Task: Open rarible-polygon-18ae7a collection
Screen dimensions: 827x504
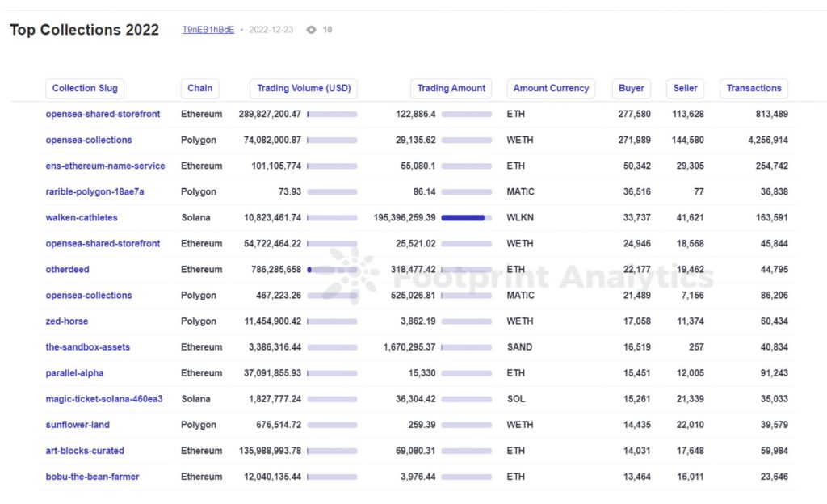Action: 94,192
